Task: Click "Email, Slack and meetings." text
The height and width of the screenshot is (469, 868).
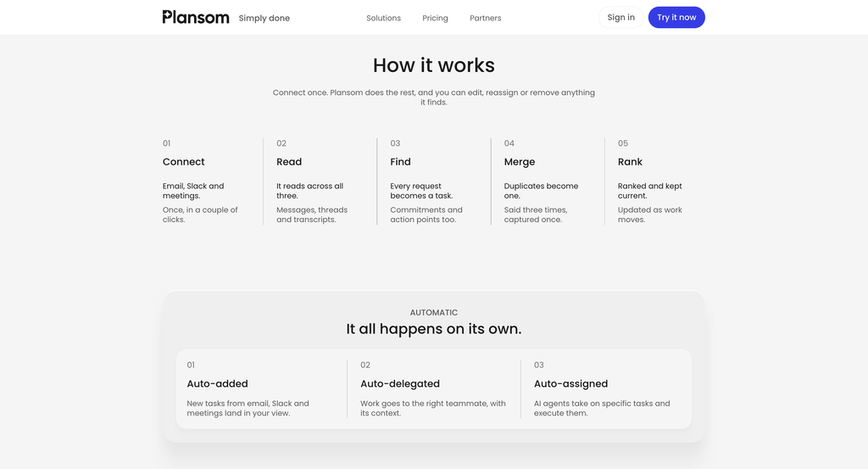Action: click(193, 191)
